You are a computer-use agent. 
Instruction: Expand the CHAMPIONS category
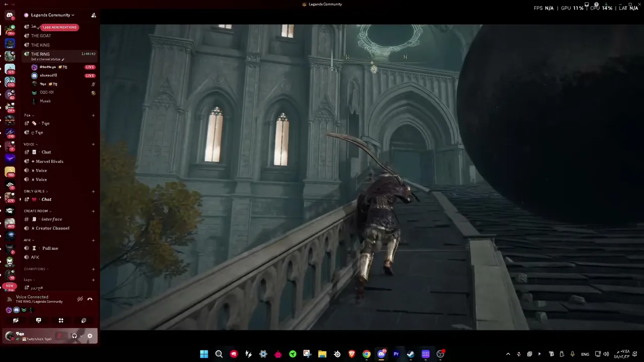coord(36,269)
